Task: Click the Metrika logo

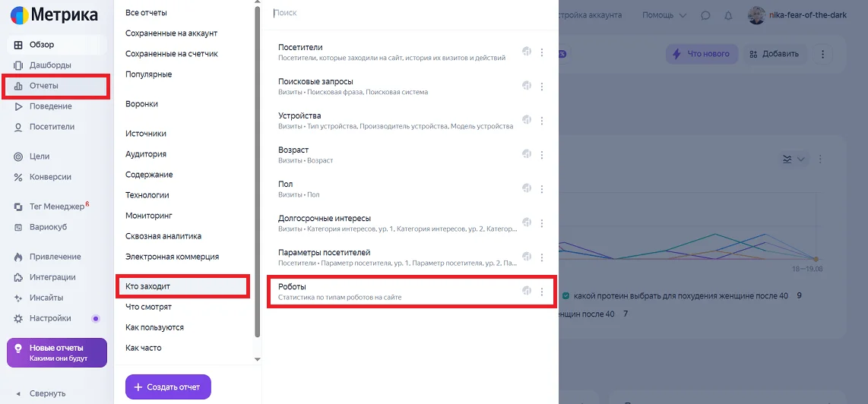Action: 53,14
